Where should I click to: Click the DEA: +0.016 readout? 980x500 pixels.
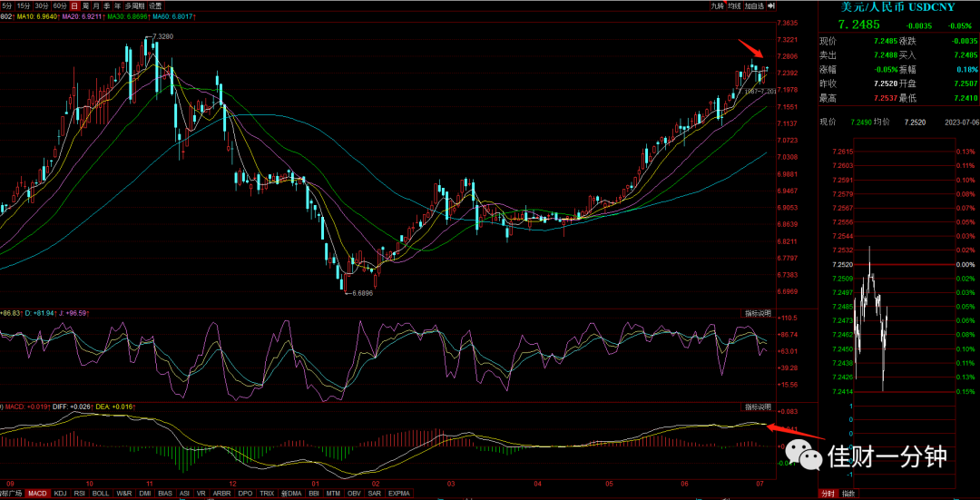pos(113,407)
